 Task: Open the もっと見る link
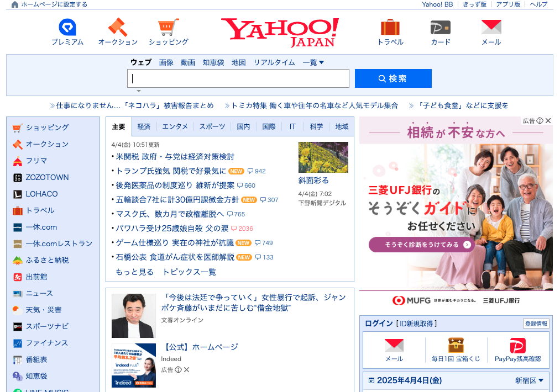[x=134, y=272]
